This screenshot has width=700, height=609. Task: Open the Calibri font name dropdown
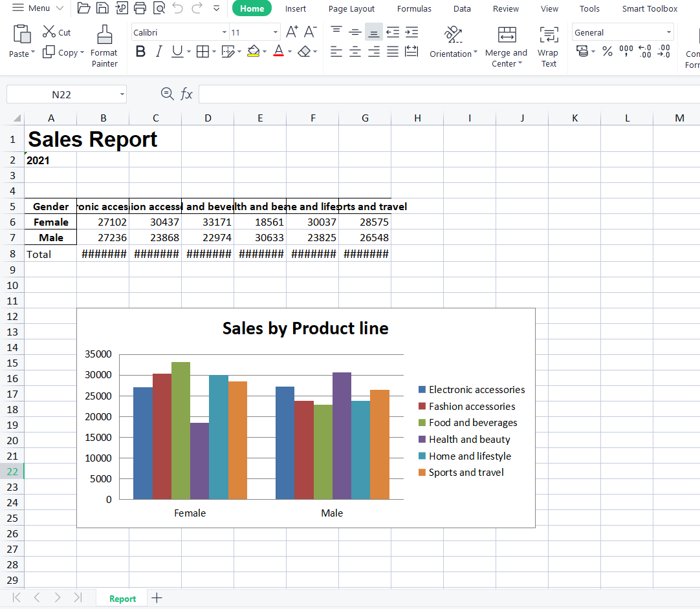[x=224, y=32]
